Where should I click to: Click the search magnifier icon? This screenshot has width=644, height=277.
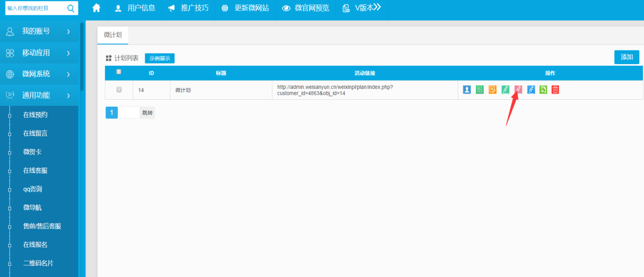coord(70,8)
